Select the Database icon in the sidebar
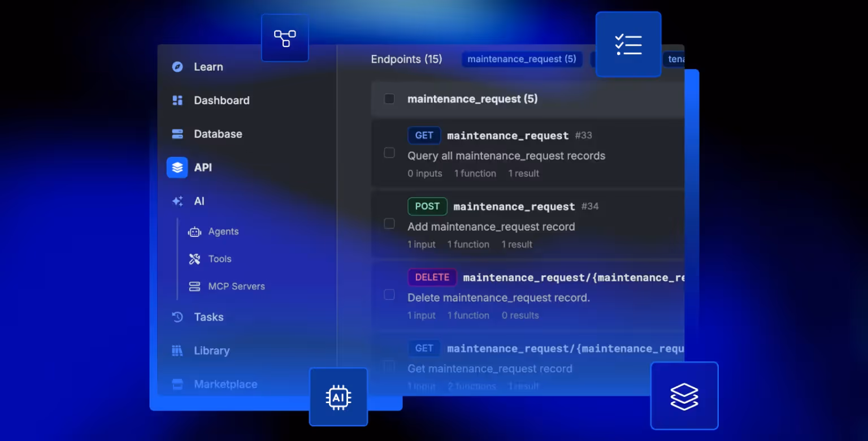 [x=177, y=134]
